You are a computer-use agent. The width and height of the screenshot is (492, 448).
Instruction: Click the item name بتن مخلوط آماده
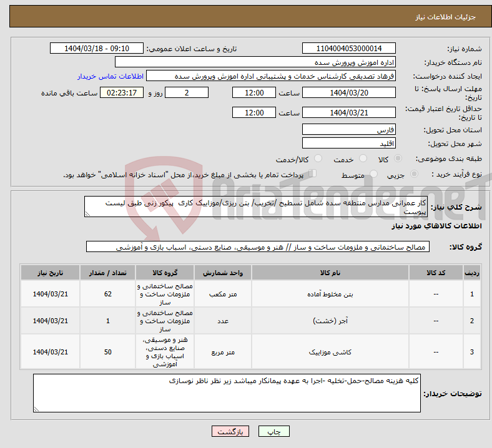point(330,294)
